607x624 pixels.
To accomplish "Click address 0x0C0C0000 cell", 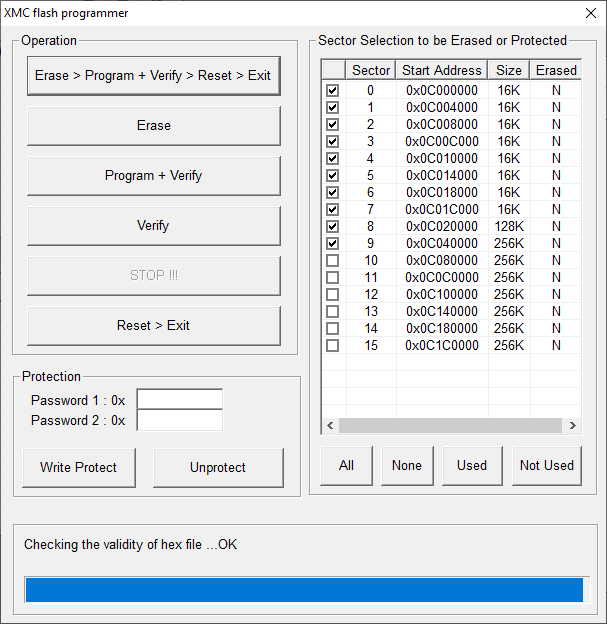I will [442, 277].
